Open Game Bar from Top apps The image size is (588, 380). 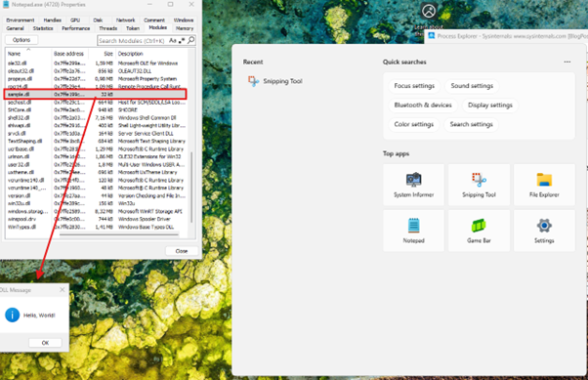[479, 231]
